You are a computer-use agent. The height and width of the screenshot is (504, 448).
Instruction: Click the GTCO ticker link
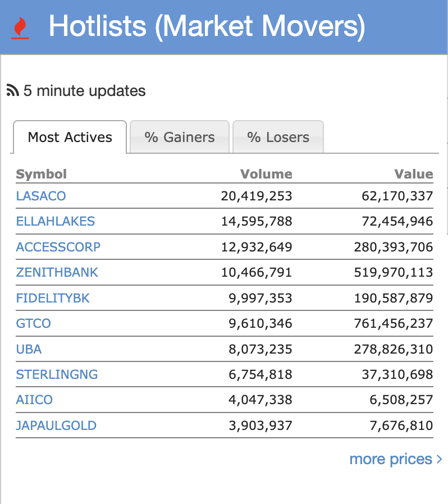point(34,324)
